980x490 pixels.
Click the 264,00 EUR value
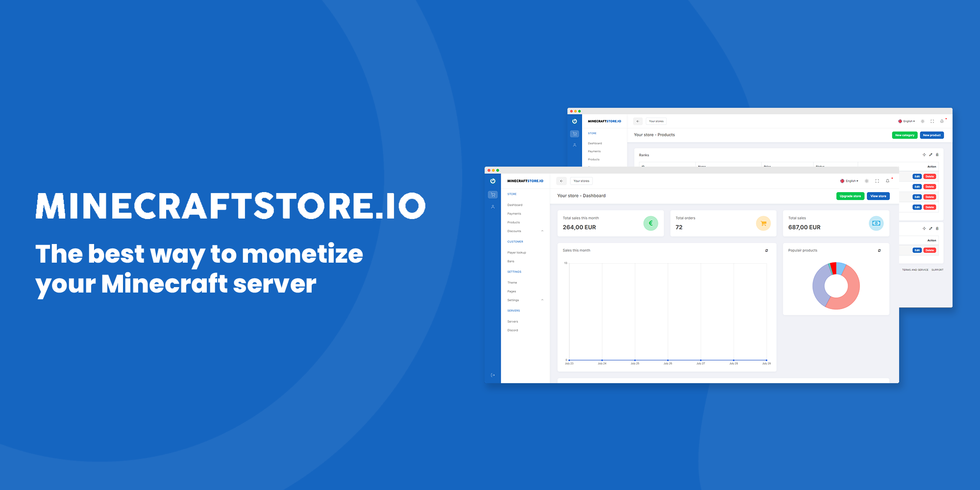click(579, 227)
